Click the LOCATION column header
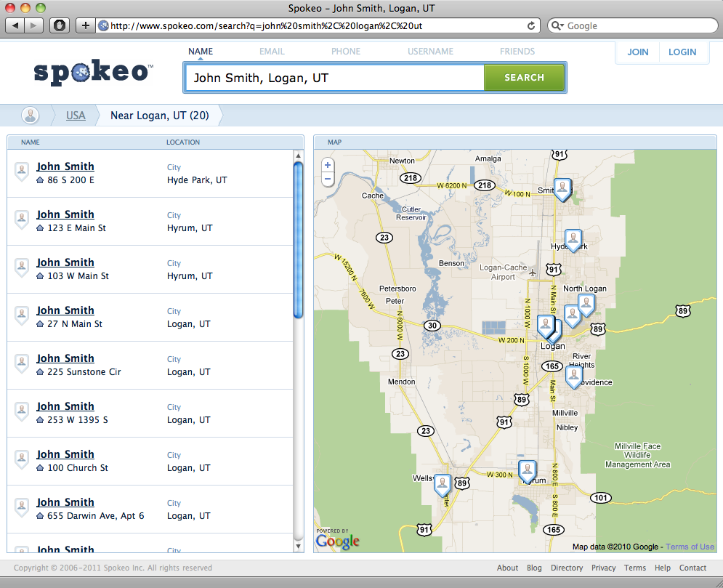This screenshot has width=723, height=588. (x=183, y=142)
